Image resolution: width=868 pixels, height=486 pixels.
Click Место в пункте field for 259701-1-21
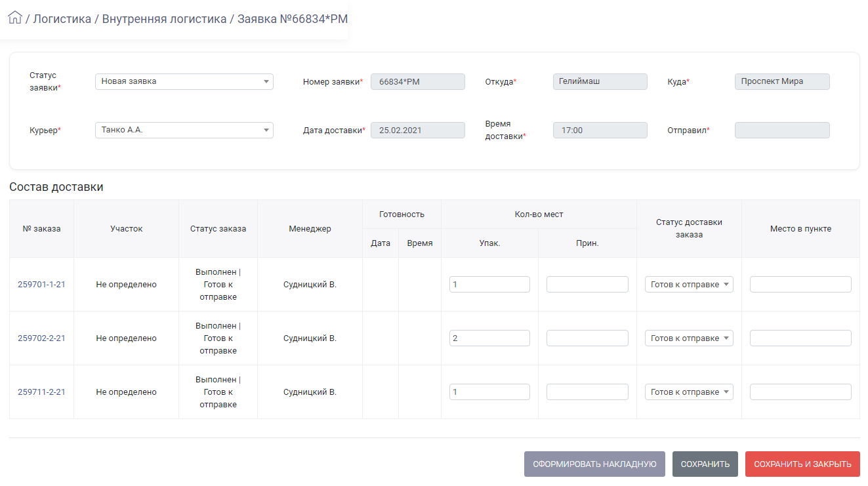(800, 284)
